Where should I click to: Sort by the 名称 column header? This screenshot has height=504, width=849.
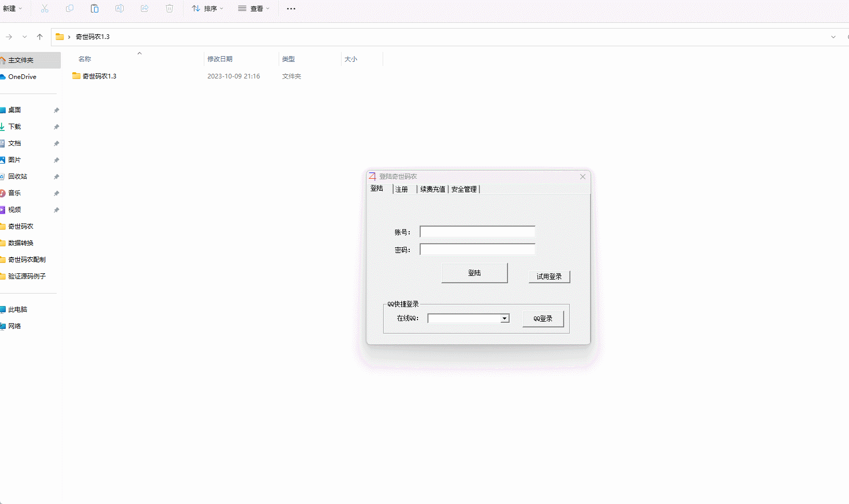point(85,59)
